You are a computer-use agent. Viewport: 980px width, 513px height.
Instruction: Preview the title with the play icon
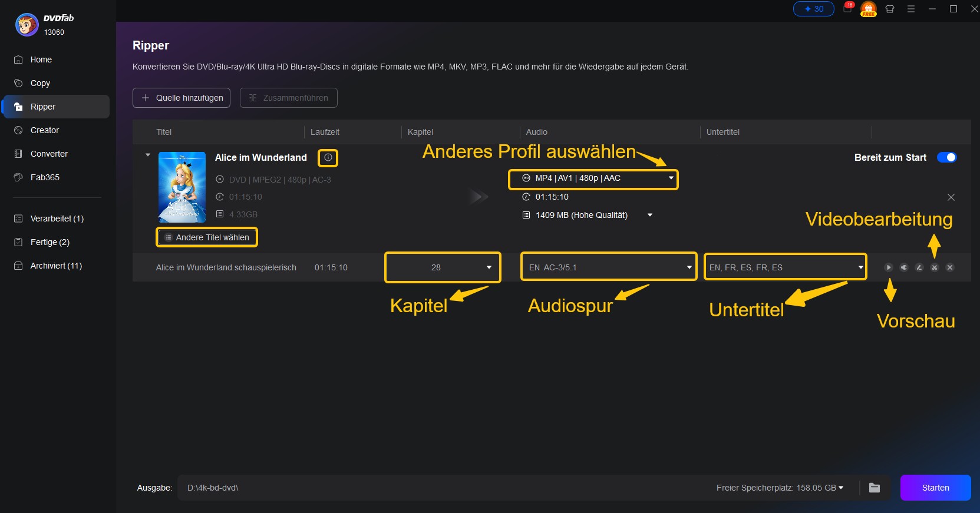(x=889, y=267)
